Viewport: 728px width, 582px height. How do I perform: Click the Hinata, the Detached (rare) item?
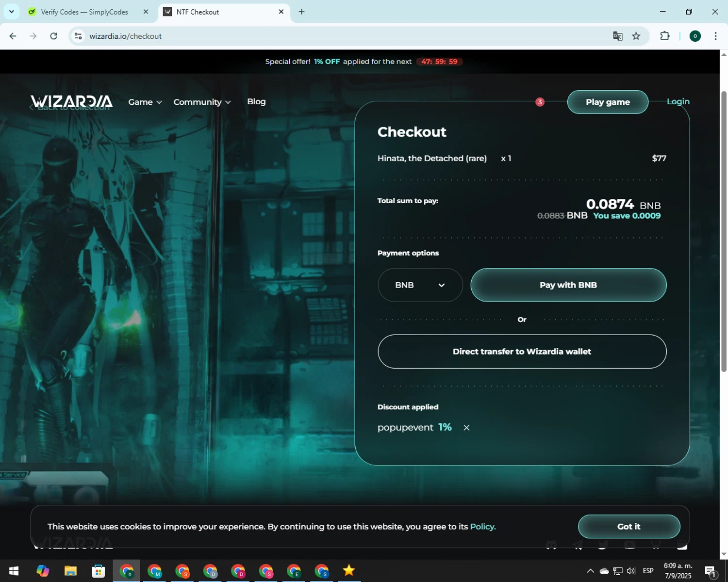click(432, 158)
